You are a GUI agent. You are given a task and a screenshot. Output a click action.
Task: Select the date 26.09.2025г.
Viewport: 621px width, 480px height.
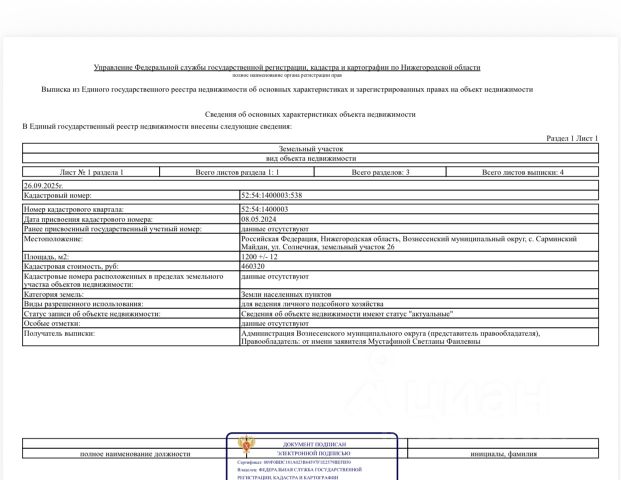(x=44, y=185)
